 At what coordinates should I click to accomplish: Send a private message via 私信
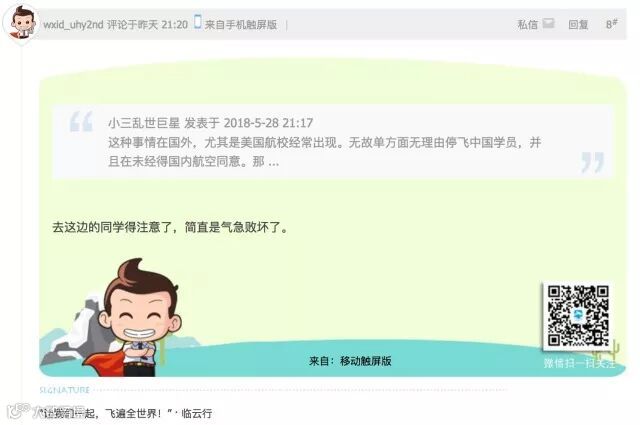click(528, 24)
